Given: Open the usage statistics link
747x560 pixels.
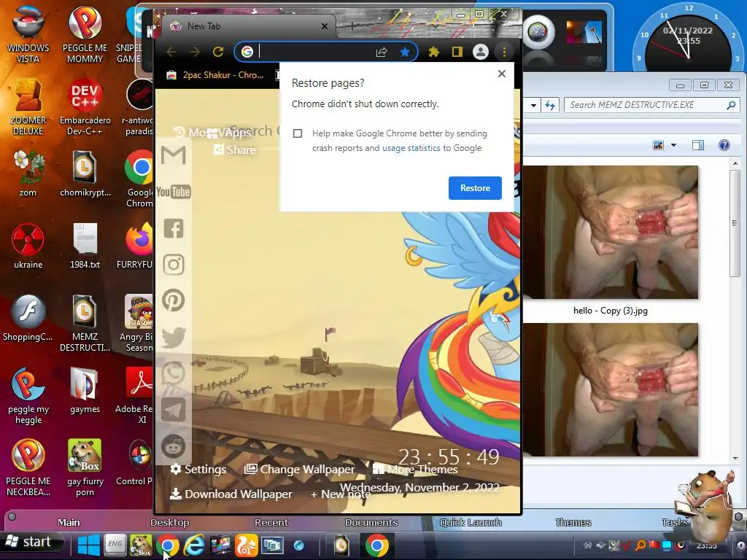Looking at the screenshot, I should coord(411,148).
